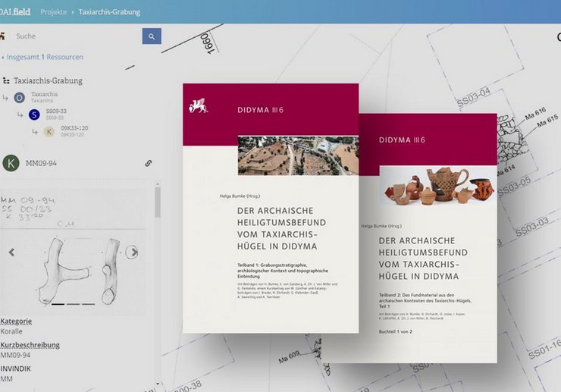Show previous image with left arrow

[12, 252]
